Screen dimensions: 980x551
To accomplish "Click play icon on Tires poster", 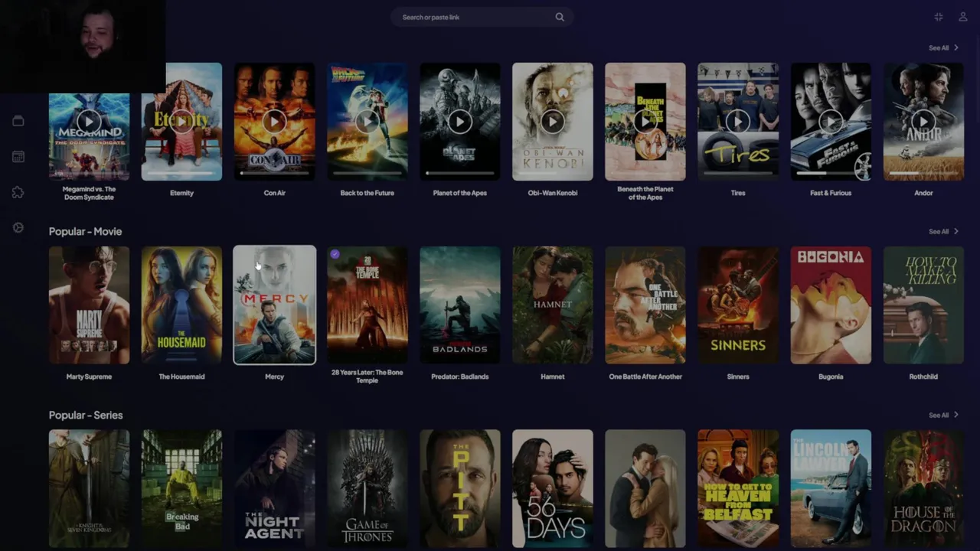I will coord(738,121).
